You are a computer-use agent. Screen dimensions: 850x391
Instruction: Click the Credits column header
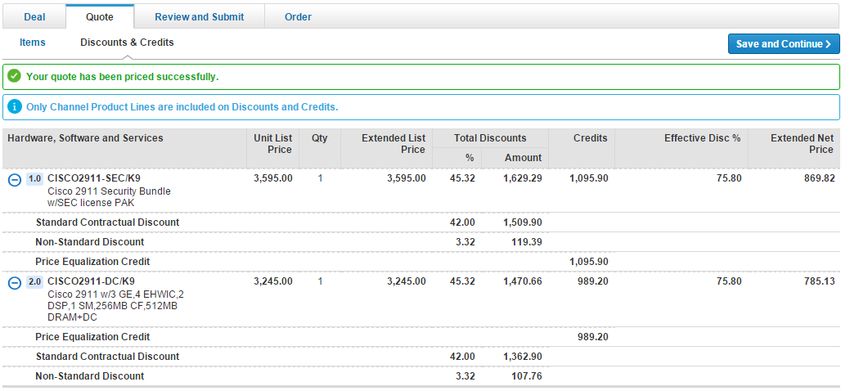pyautogui.click(x=590, y=138)
